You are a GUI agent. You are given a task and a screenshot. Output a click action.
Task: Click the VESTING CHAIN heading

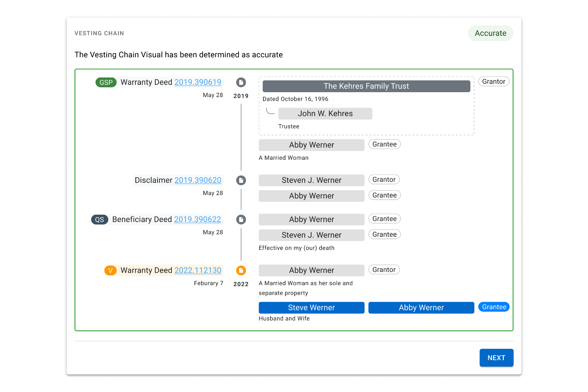click(99, 33)
